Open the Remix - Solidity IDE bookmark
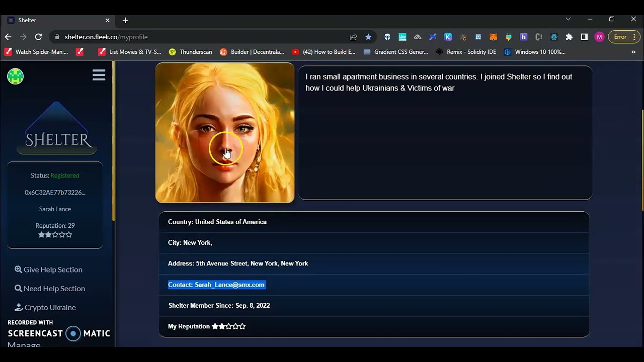Screen dimensions: 644x362 pyautogui.click(x=466, y=52)
